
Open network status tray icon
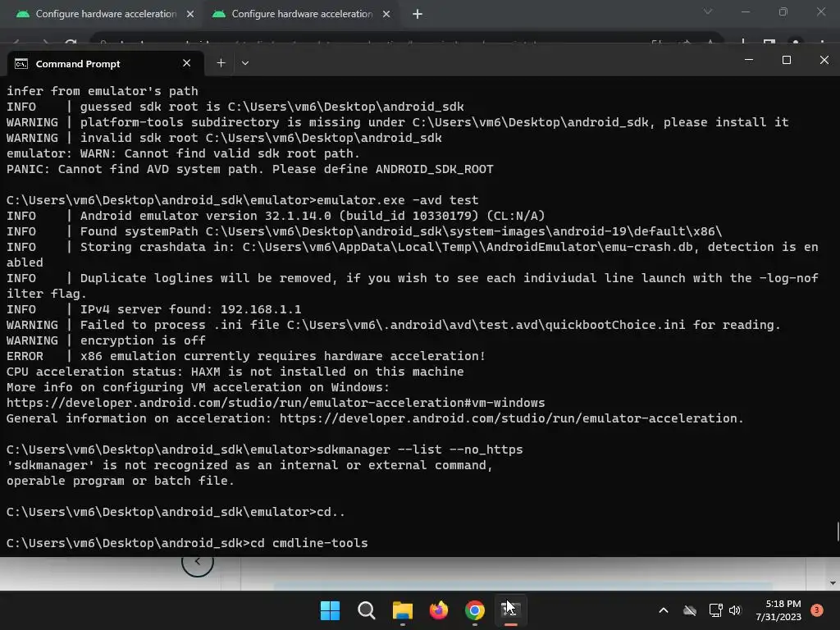click(715, 610)
